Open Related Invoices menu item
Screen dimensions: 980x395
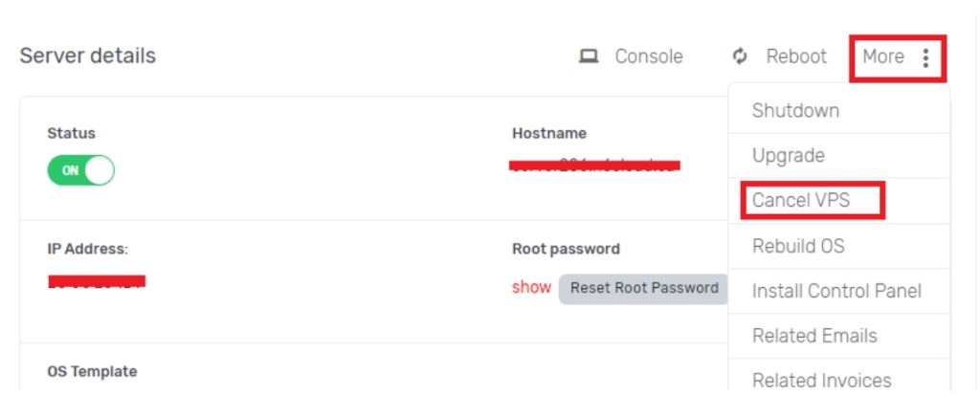pyautogui.click(x=821, y=380)
